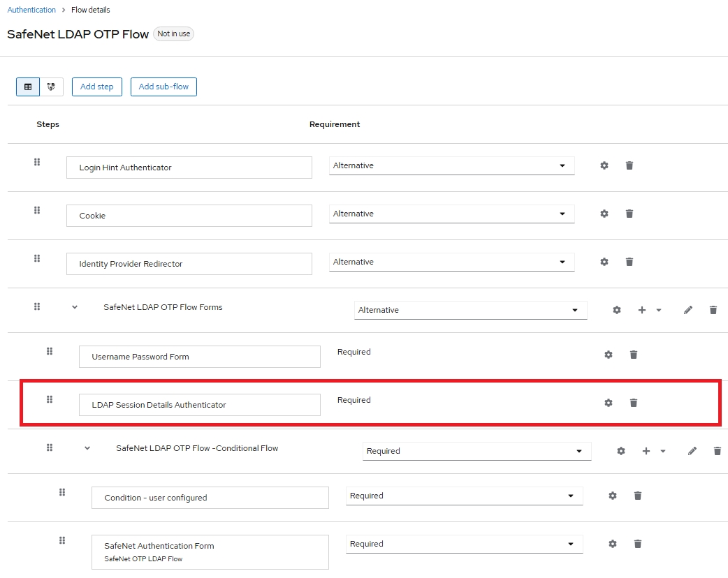Open requirement dropdown for Cookie
The height and width of the screenshot is (578, 728).
[451, 214]
